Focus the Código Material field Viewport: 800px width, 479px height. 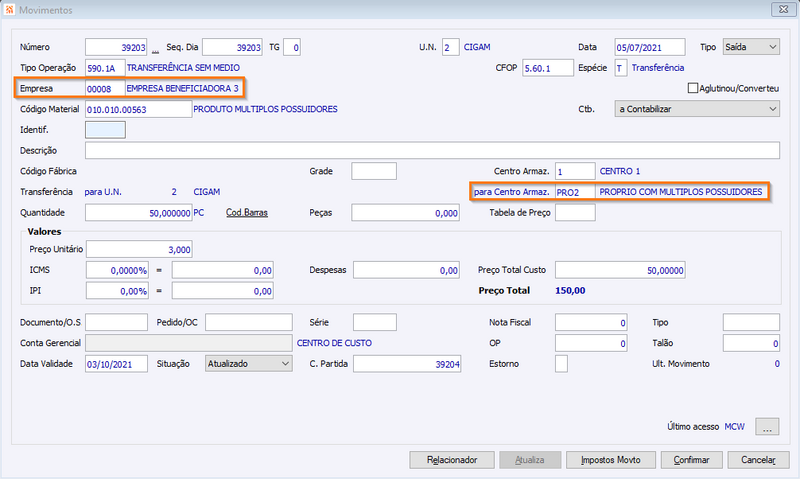pos(138,109)
